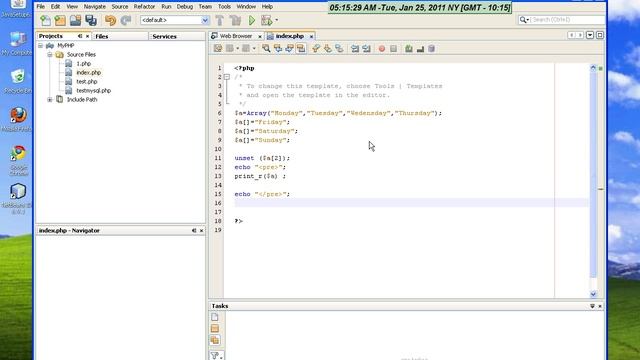Run the project with green arrow
This screenshot has height=360, width=640.
tap(252, 20)
